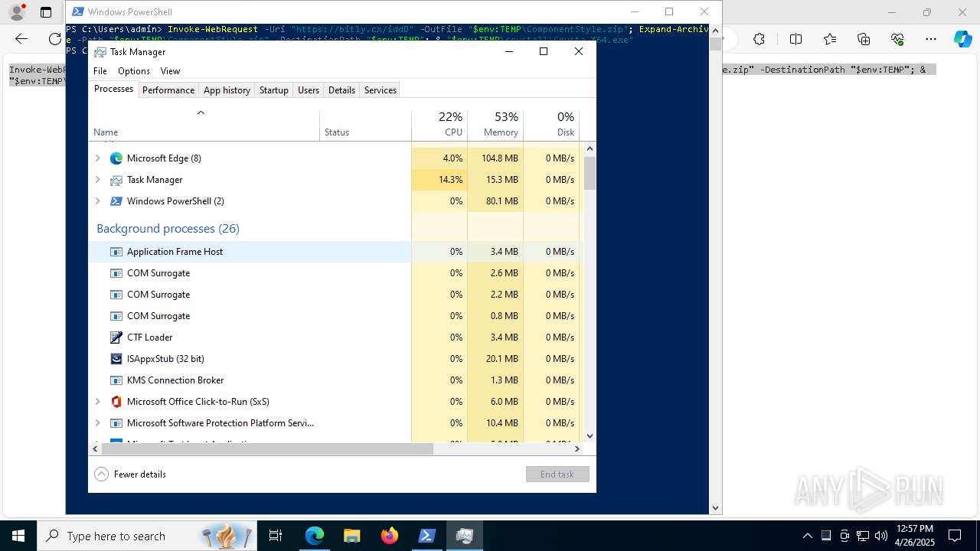Sort processes by the CPU column
This screenshot has width=980, height=551.
click(439, 125)
